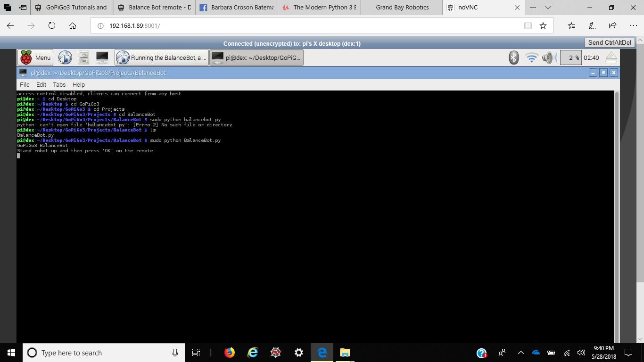Open the Windows Start button
Image resolution: width=644 pixels, height=362 pixels.
coord(11,353)
